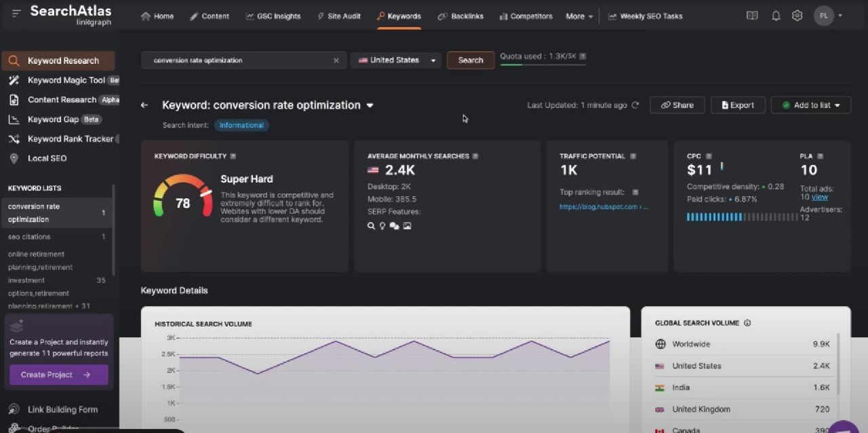Collapse the sidebar with the hamburger icon
The height and width of the screenshot is (433, 868).
click(16, 13)
